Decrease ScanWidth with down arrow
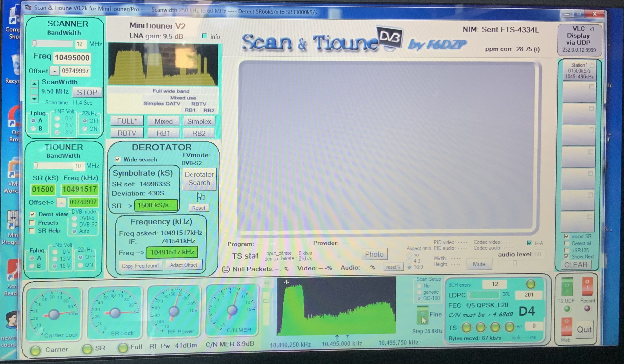624x364 pixels. [x=34, y=99]
